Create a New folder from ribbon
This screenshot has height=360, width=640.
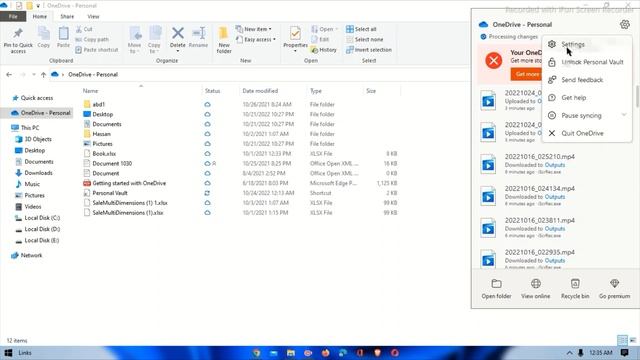pyautogui.click(x=224, y=40)
